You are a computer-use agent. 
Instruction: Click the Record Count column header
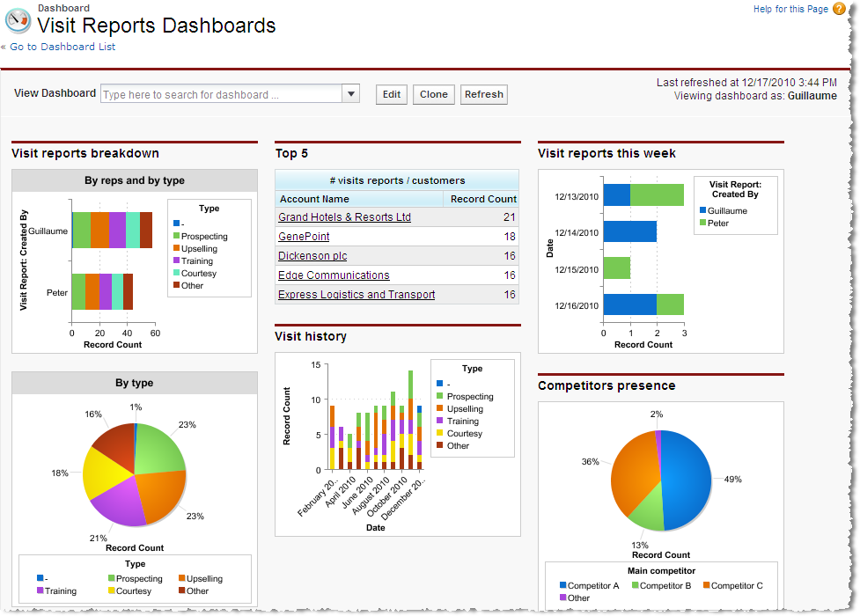pyautogui.click(x=483, y=199)
